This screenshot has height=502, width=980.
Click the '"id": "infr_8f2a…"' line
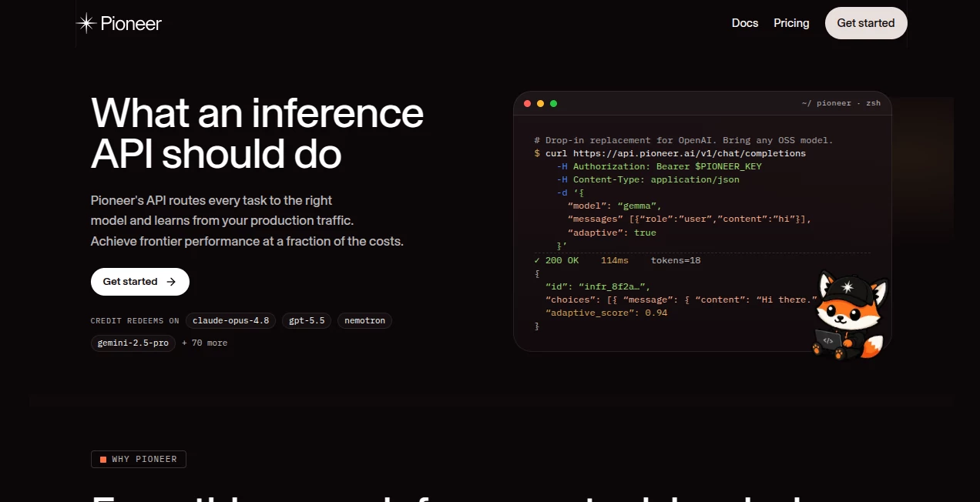(x=598, y=286)
